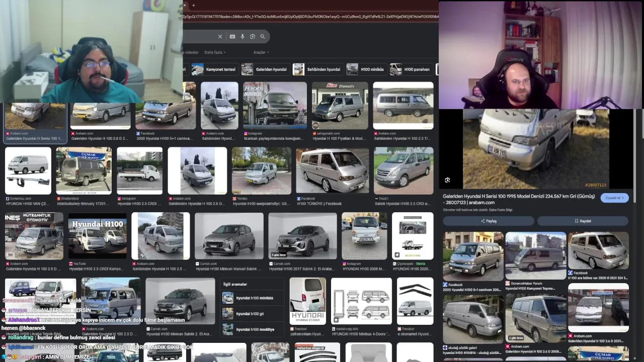Clear the search box with the X icon
Image resolution: width=644 pixels, height=362 pixels.
click(220, 36)
